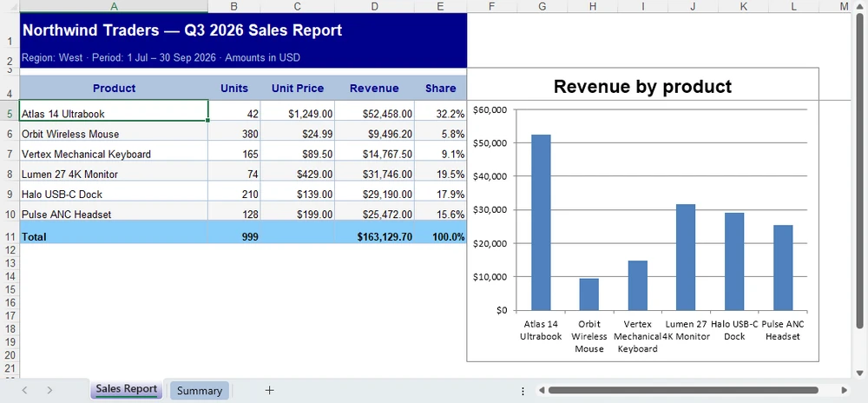The image size is (868, 403).
Task: Select the Sales Report sheet tab
Action: pyautogui.click(x=126, y=389)
